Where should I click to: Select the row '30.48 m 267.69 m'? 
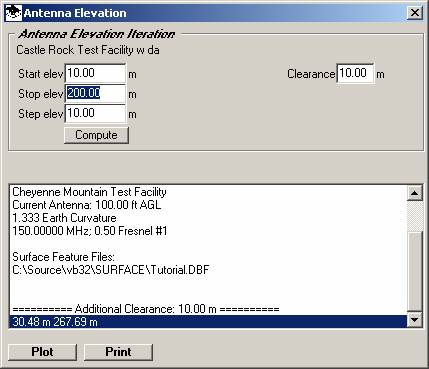pos(208,322)
